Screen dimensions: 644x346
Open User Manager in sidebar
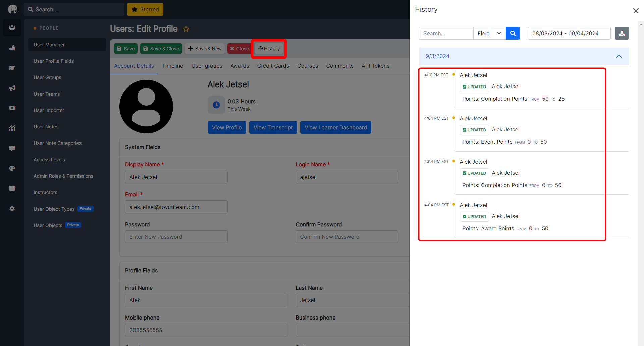pos(67,45)
